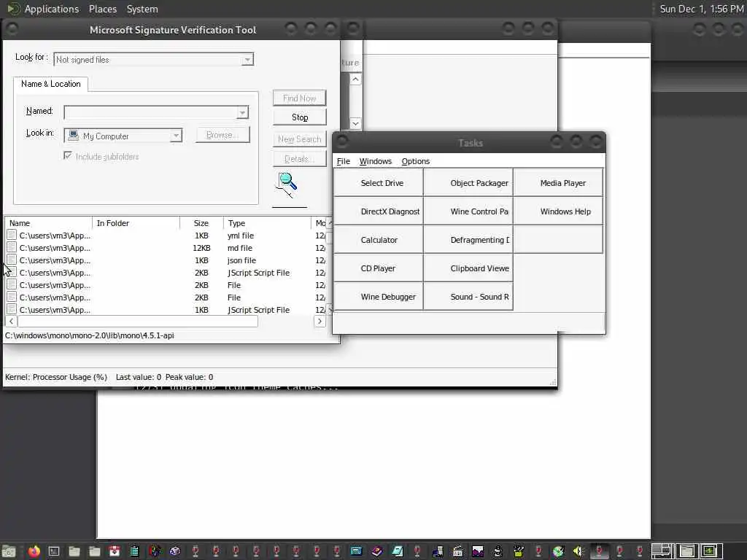Open the green list icon in bottom panel

[135, 551]
